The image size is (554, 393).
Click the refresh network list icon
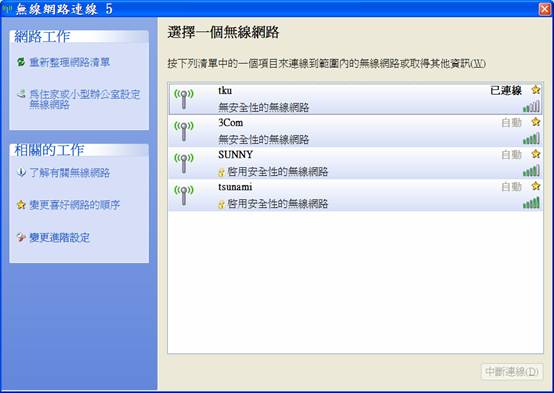tap(21, 62)
